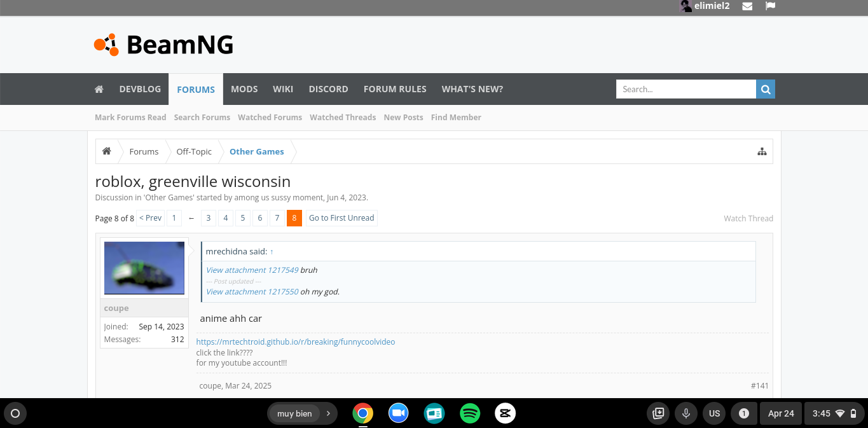This screenshot has height=428, width=868.
Task: Expand suggestion chevron next to muy bien
Action: 328,413
